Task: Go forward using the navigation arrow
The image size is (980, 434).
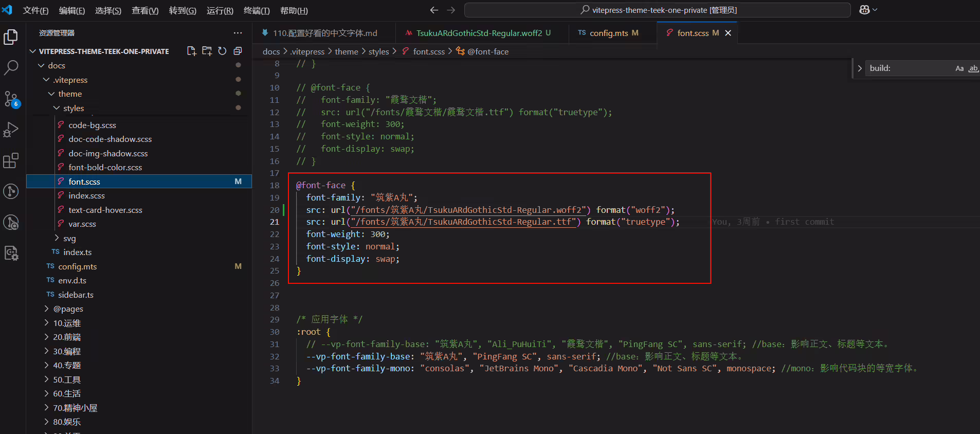Action: click(x=451, y=10)
